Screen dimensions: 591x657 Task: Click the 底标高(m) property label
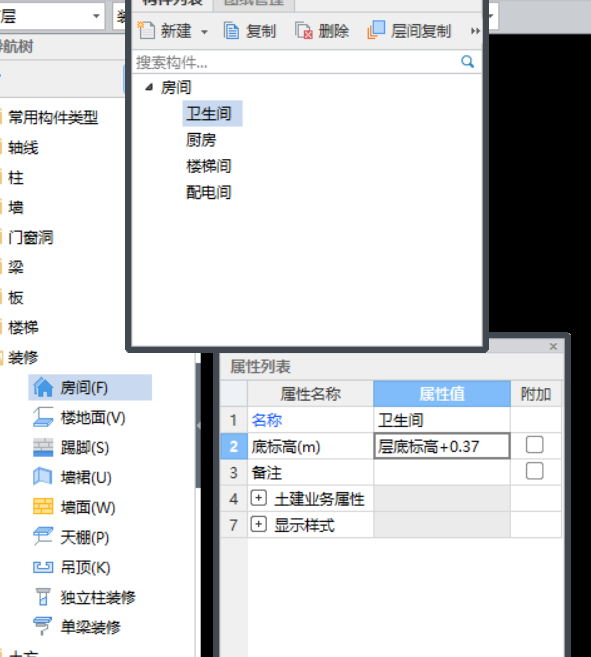286,447
